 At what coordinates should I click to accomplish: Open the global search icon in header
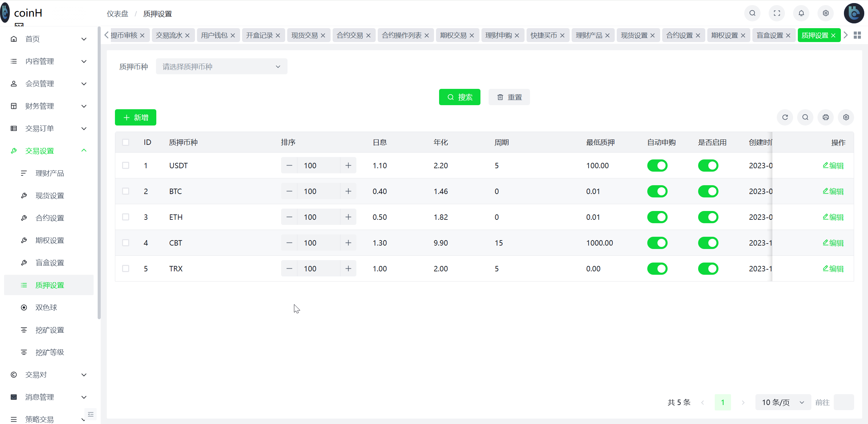tap(752, 13)
